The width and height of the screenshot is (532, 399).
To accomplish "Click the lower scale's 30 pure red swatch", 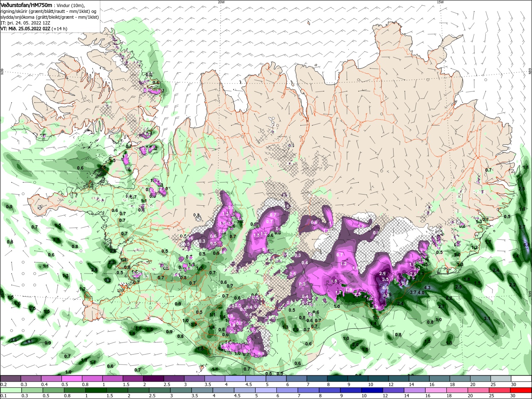I will point(521,390).
